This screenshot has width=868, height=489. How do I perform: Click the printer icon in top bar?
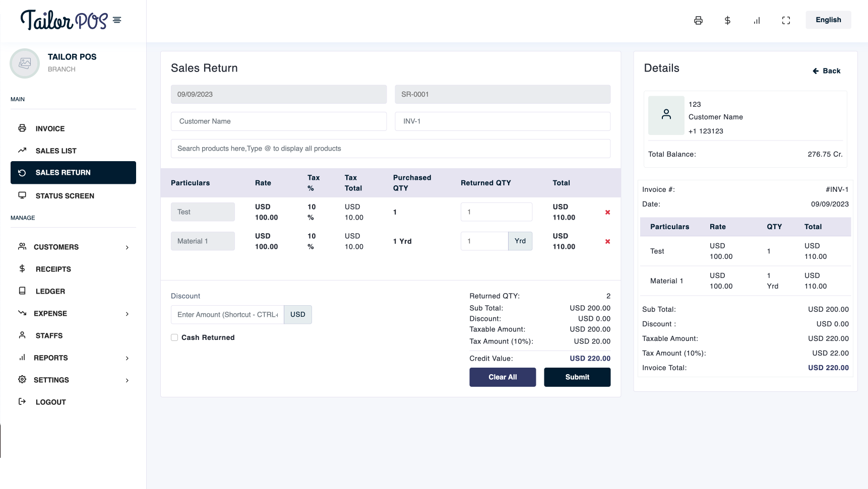pos(698,21)
